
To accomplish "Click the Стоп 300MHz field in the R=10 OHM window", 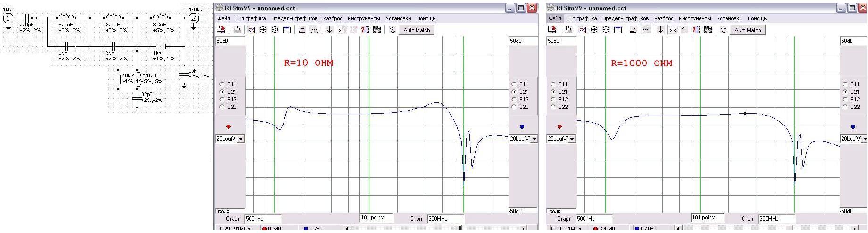I will pyautogui.click(x=445, y=219).
